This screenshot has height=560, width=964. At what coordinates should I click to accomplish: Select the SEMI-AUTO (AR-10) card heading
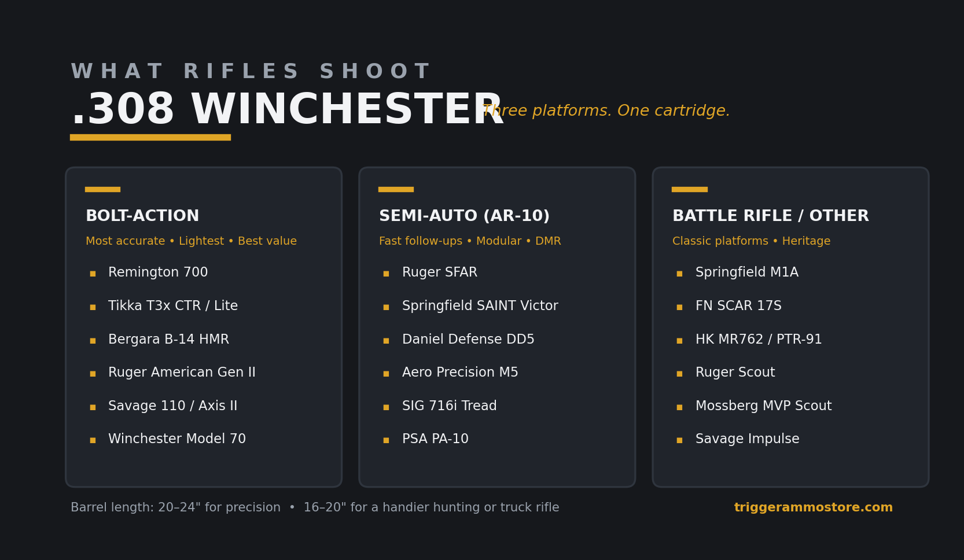(x=464, y=216)
